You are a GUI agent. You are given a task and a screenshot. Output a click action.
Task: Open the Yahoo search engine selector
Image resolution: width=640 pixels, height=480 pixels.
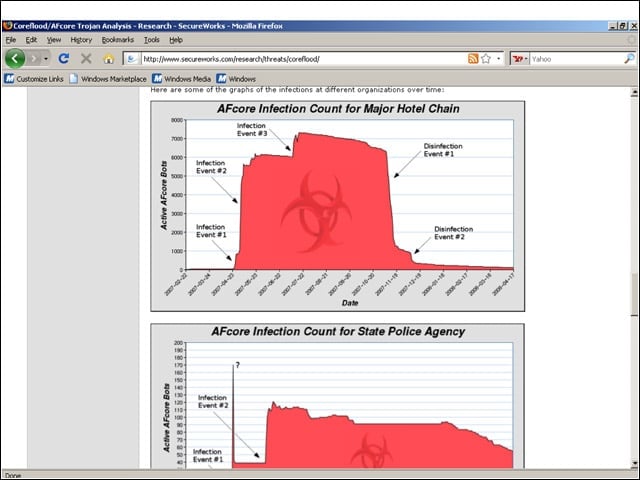(520, 59)
